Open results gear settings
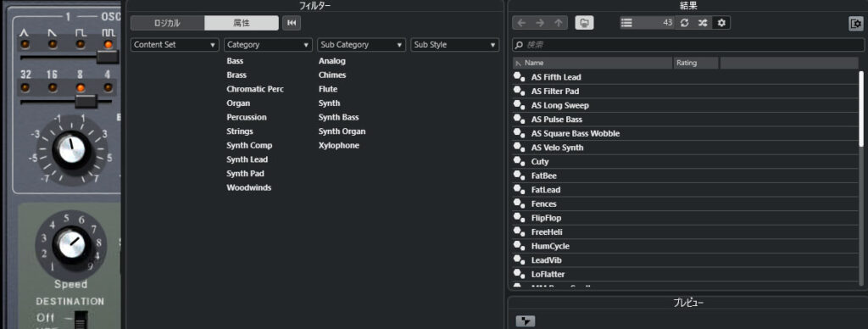The width and height of the screenshot is (868, 329). [x=721, y=23]
